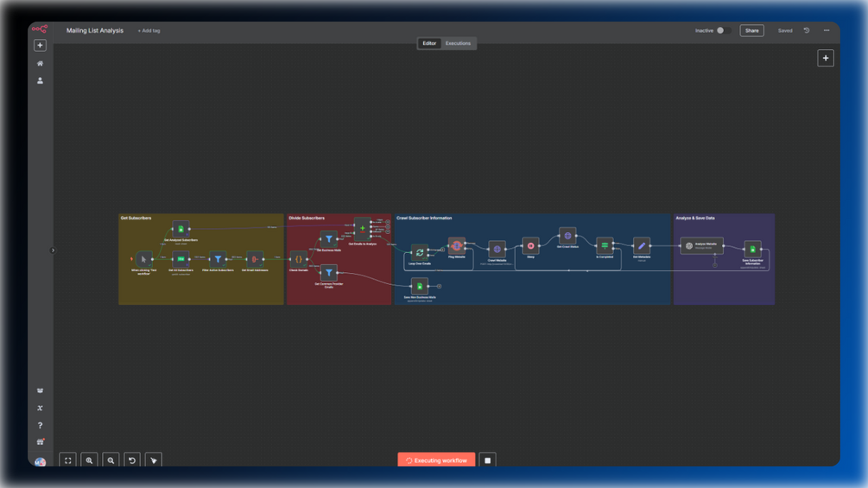The height and width of the screenshot is (488, 868).
Task: Select the Save Subscriber Information sheet node
Action: coord(752,249)
